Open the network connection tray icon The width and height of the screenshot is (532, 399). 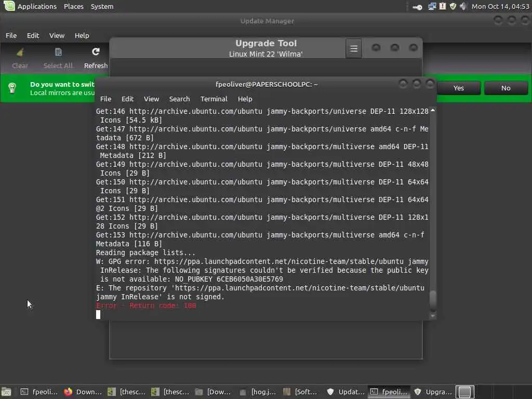click(x=432, y=6)
